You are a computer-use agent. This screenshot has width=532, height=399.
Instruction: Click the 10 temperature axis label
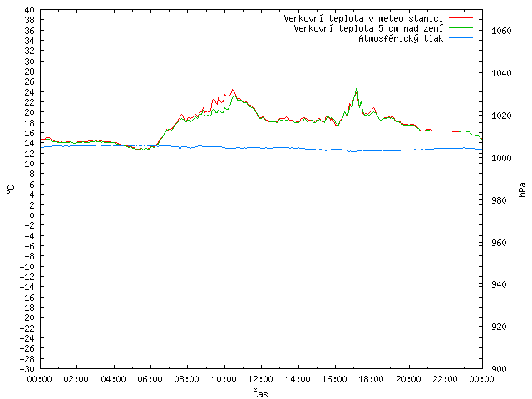[30, 164]
